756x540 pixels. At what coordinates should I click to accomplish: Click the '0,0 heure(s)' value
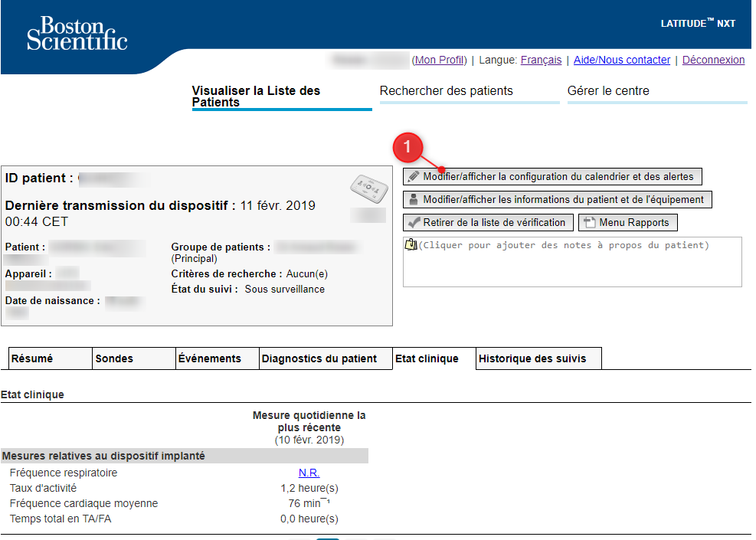[309, 519]
